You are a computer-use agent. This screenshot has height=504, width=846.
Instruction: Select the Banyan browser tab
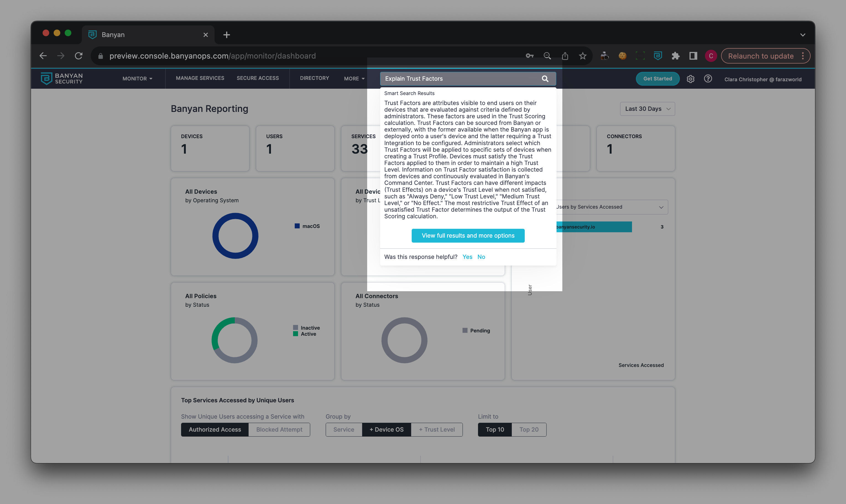point(148,35)
